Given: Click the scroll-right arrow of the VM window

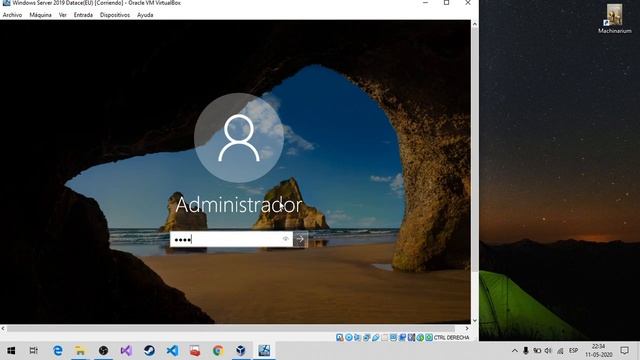Looking at the screenshot, I should coord(467,328).
